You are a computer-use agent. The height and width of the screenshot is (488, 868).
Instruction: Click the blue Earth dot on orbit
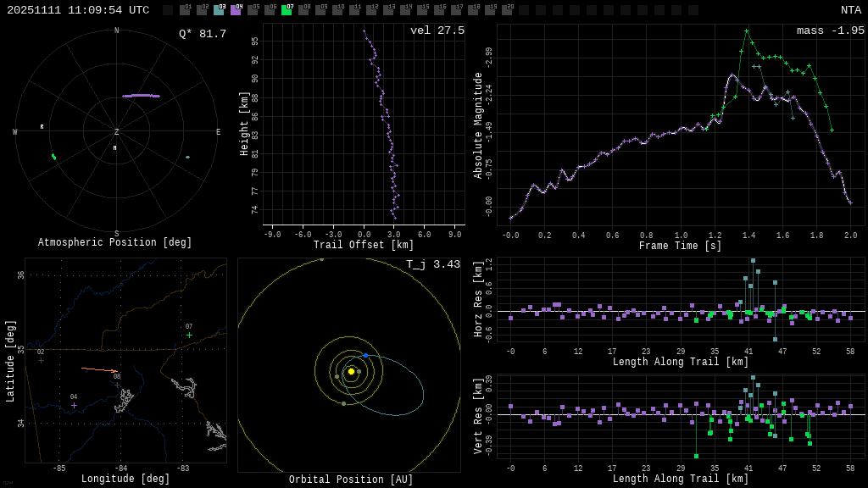point(365,355)
